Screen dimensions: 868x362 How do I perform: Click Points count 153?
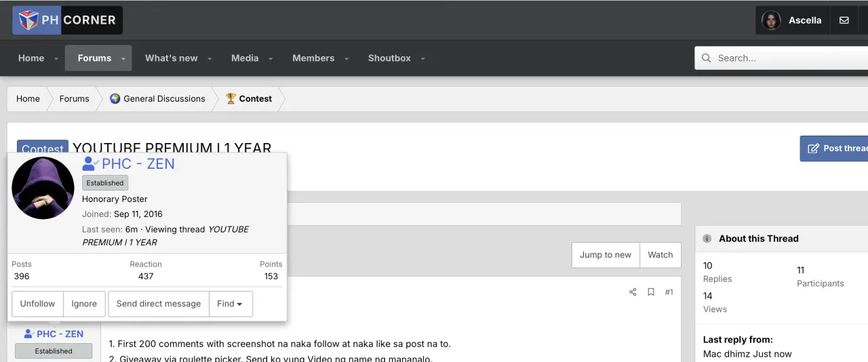click(x=271, y=276)
